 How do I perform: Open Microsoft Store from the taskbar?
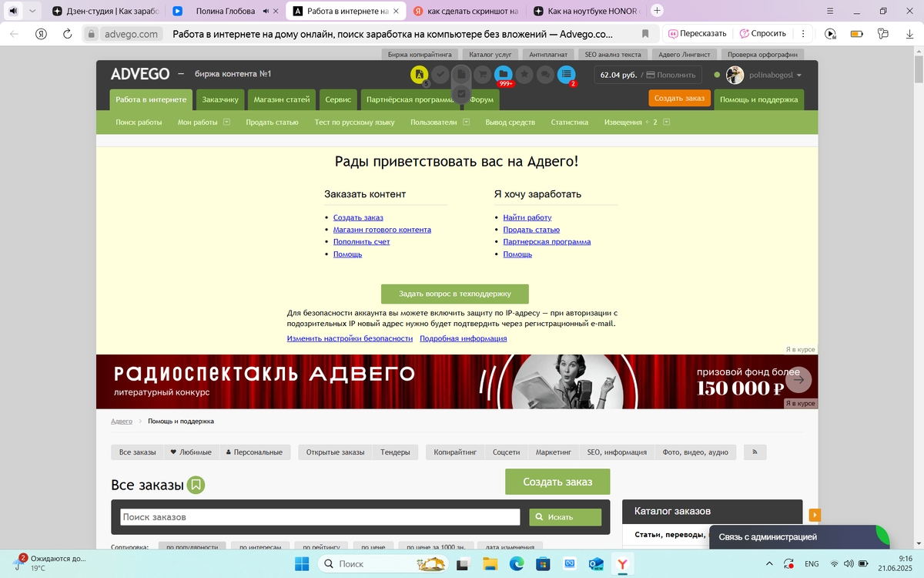coord(542,563)
